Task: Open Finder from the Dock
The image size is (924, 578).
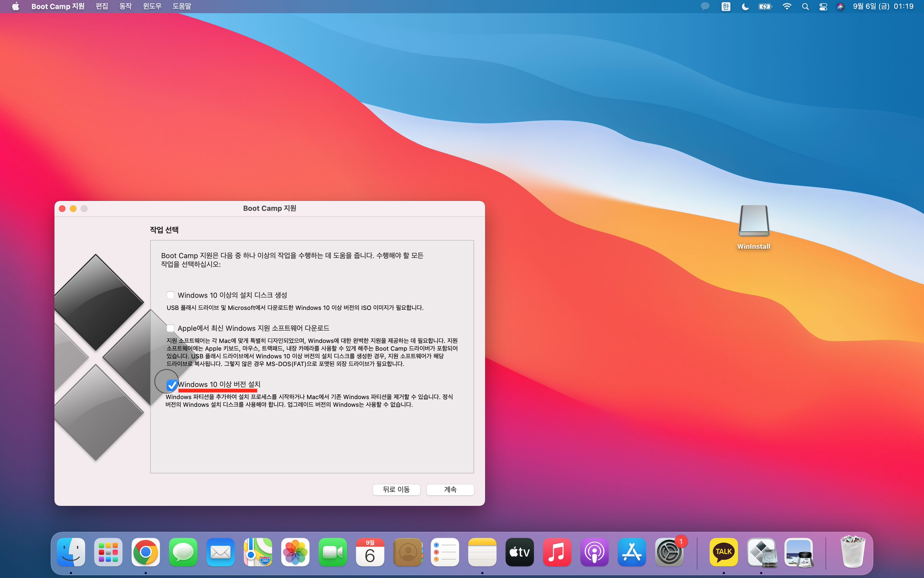Action: 71,552
